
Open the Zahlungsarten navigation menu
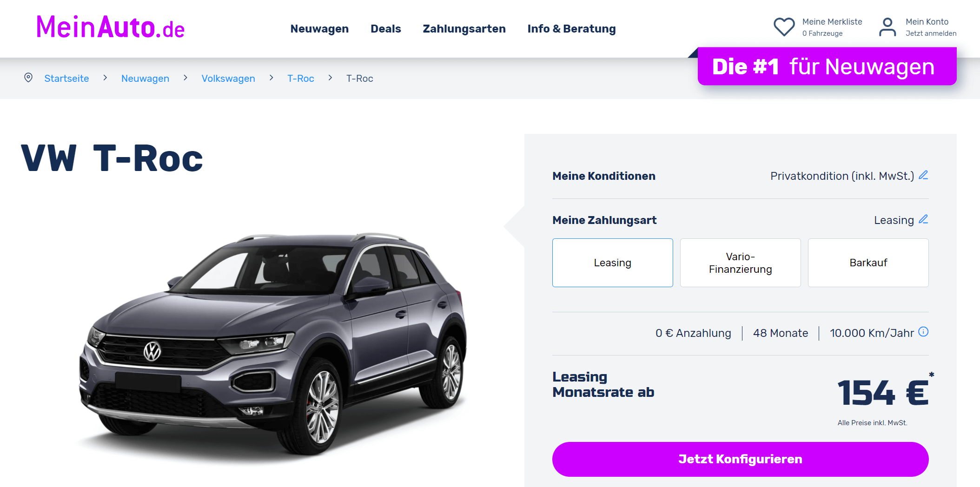pyautogui.click(x=464, y=29)
